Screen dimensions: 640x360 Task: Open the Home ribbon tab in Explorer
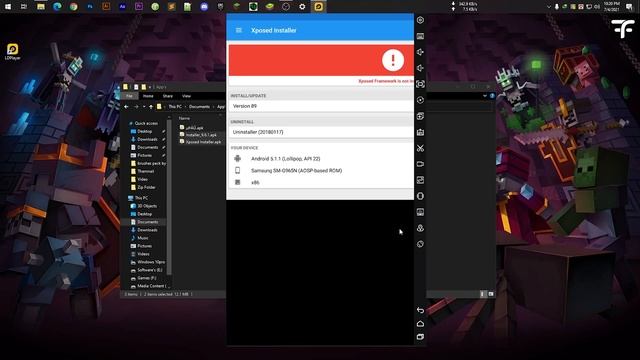pyautogui.click(x=148, y=96)
